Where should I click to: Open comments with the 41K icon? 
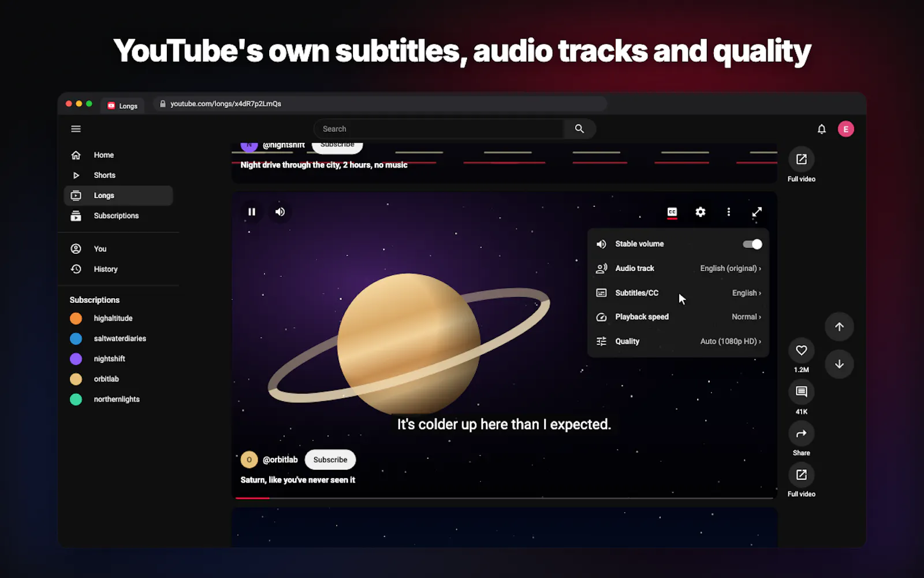tap(802, 392)
